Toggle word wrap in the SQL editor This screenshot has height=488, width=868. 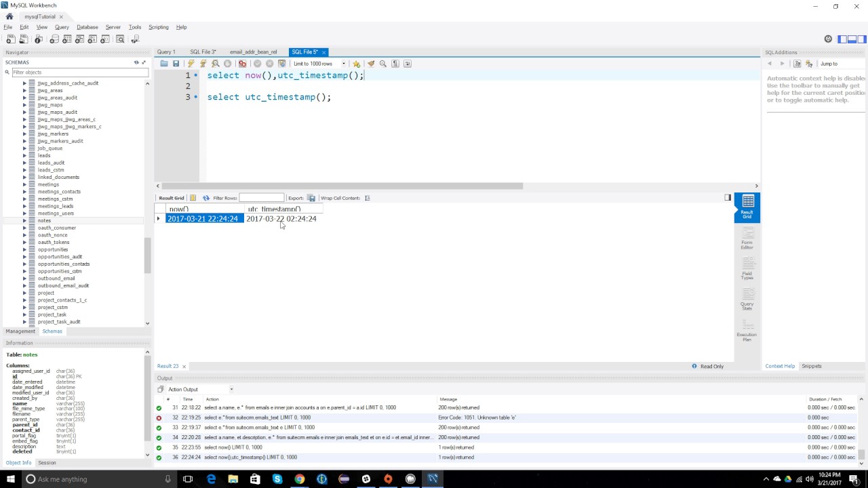tap(408, 64)
